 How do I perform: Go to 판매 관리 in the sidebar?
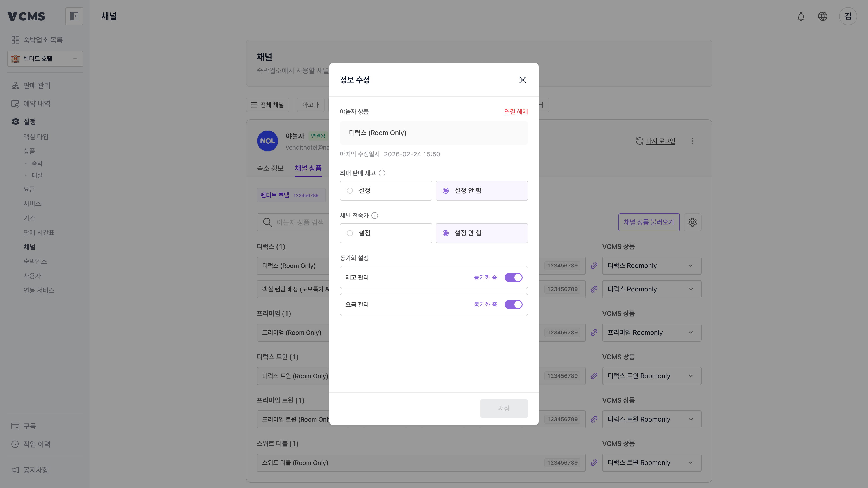pos(31,86)
